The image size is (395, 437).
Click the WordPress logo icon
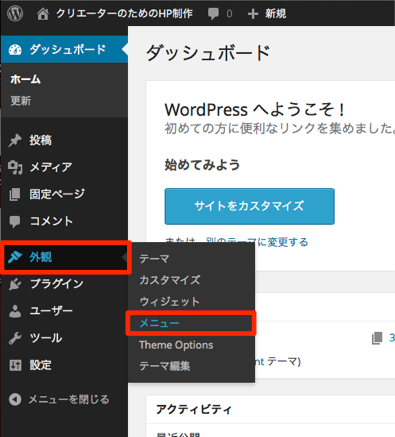click(x=15, y=14)
